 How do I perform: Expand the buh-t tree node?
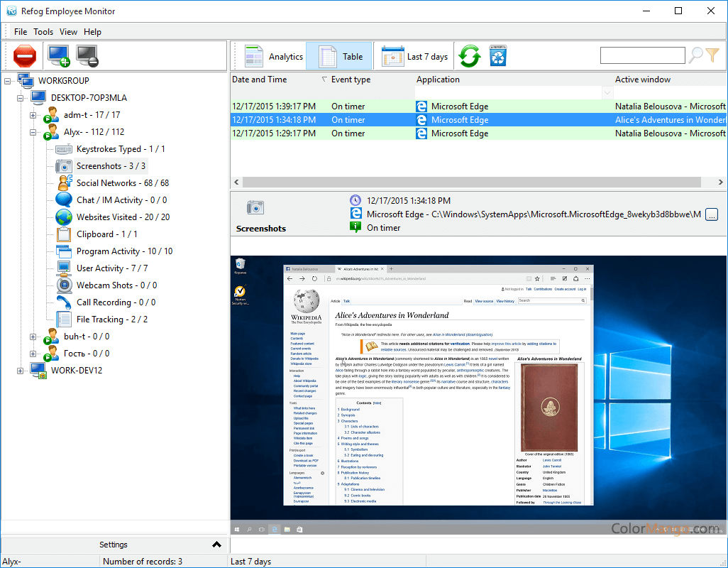[x=31, y=336]
